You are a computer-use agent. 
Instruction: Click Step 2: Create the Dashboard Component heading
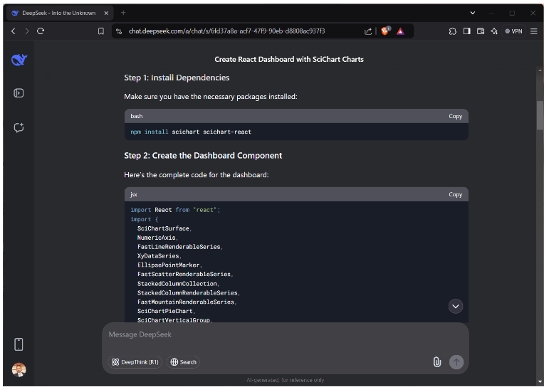[x=203, y=156]
